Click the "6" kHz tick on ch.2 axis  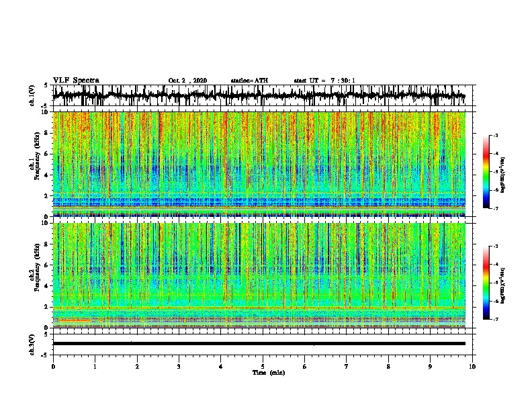(x=48, y=265)
